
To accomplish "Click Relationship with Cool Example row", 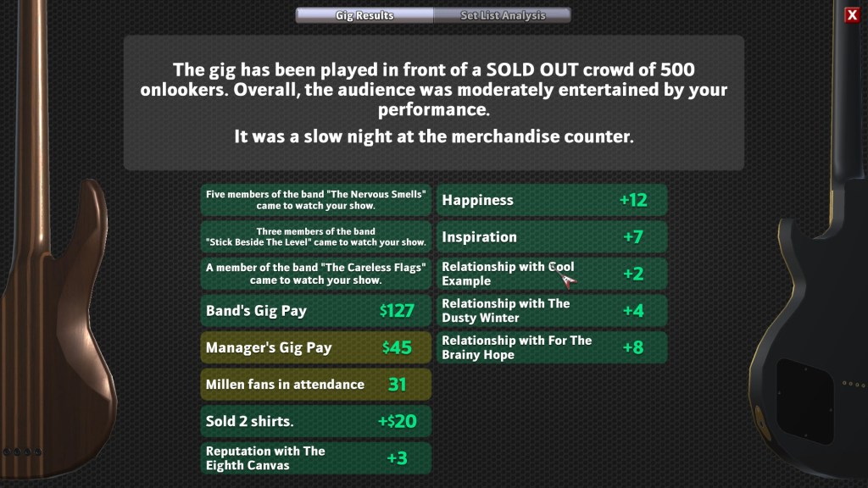I will click(553, 274).
